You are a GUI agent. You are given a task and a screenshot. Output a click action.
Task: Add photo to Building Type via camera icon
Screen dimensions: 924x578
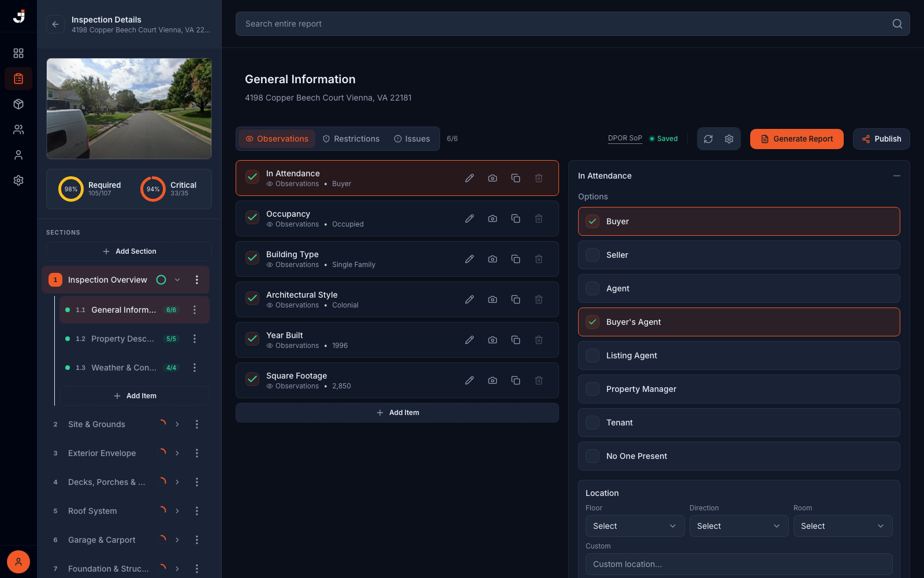[x=493, y=259]
